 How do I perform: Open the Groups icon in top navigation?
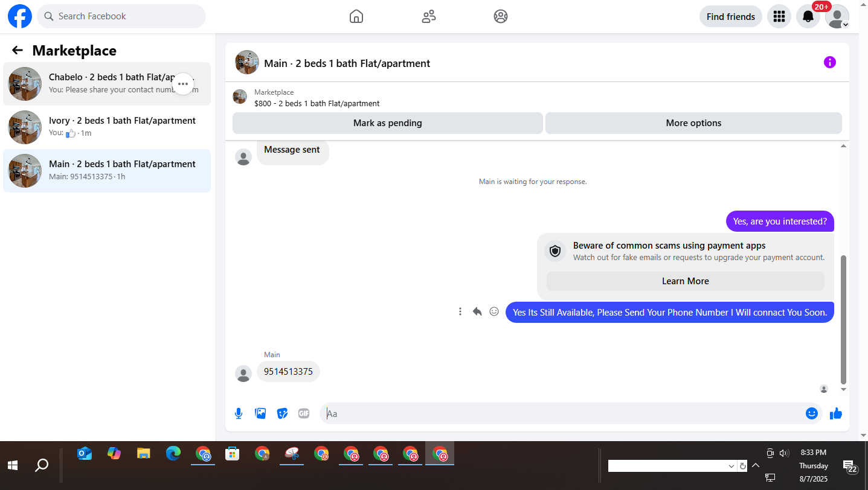(x=501, y=16)
